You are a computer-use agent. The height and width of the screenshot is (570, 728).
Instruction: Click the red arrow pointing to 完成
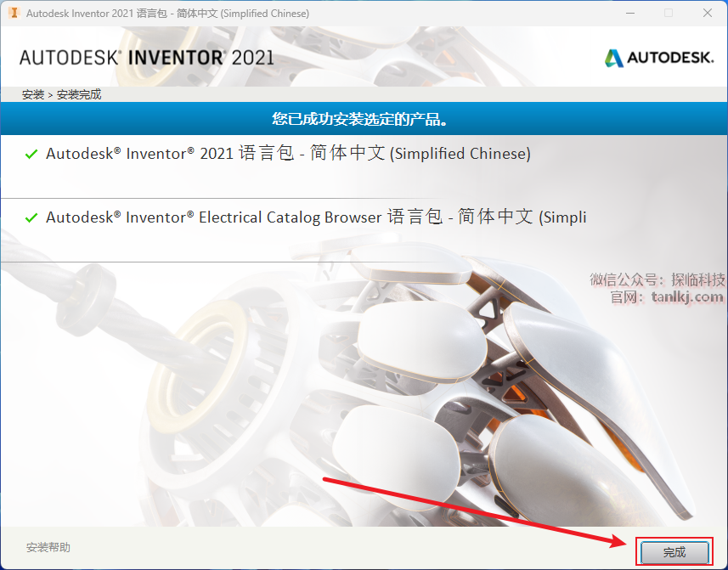tap(475, 511)
